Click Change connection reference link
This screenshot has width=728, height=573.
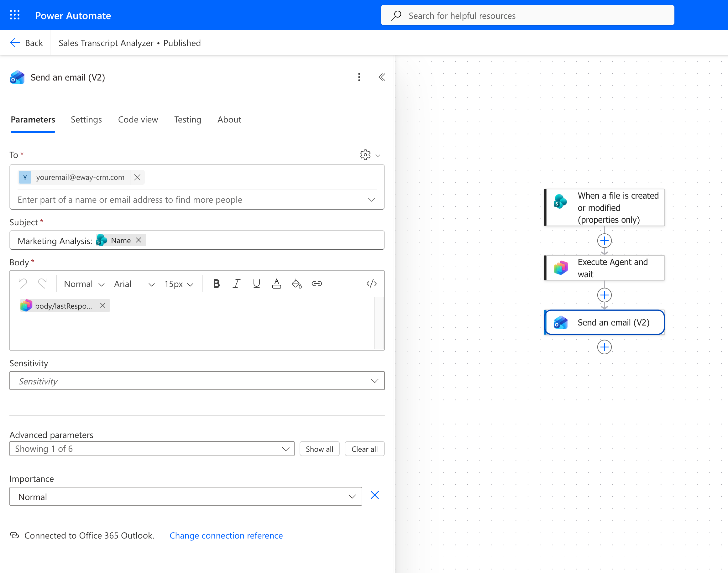pos(226,535)
